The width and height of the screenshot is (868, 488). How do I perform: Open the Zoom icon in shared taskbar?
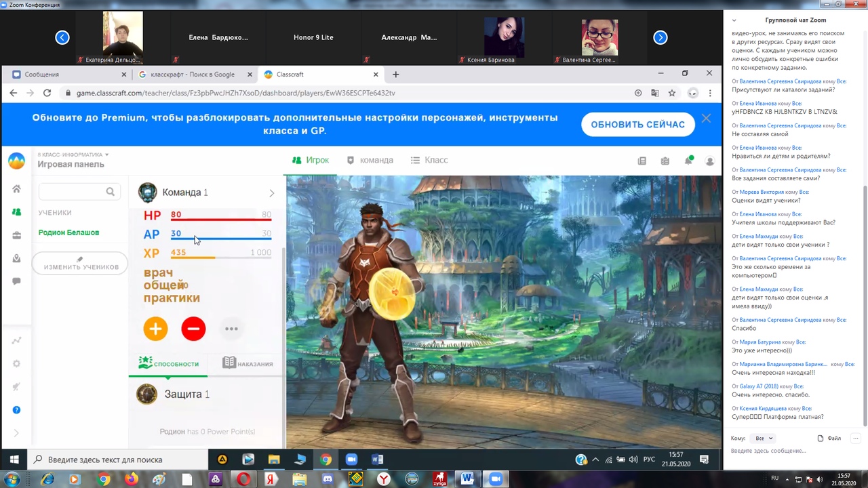point(351,460)
